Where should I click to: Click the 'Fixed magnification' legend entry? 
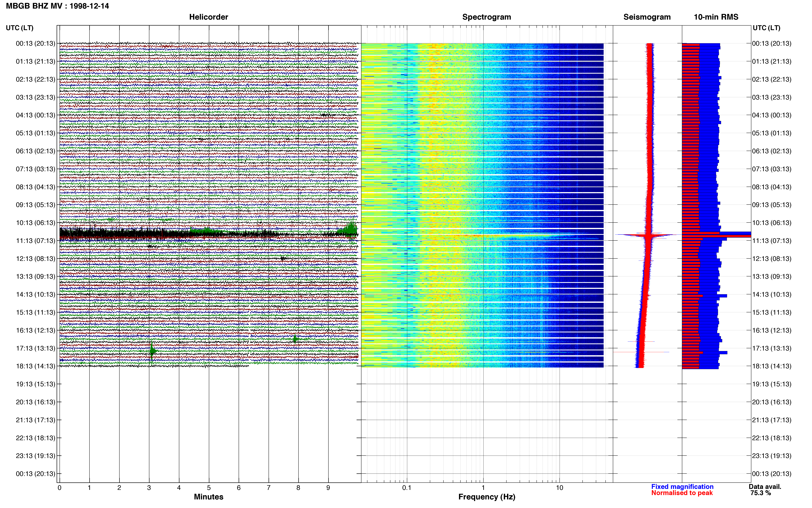pyautogui.click(x=682, y=486)
